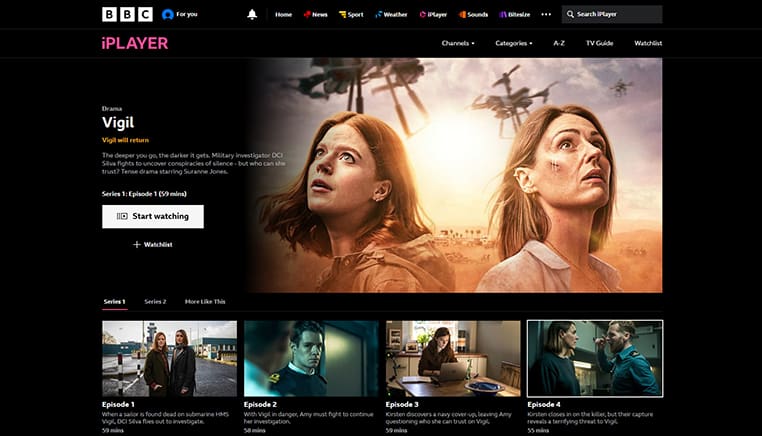Open the A-Z programme listing
The height and width of the screenshot is (436, 762).
click(x=559, y=43)
